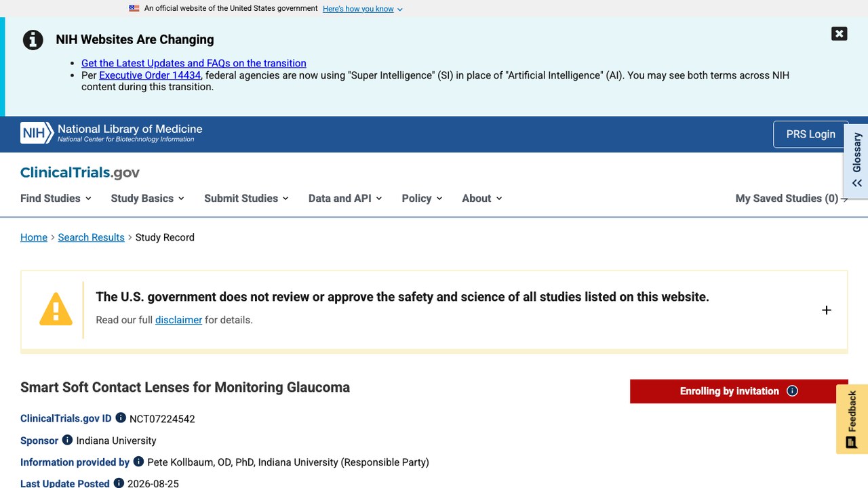Click National Library of Medicine header text
The image size is (868, 488).
tap(130, 129)
